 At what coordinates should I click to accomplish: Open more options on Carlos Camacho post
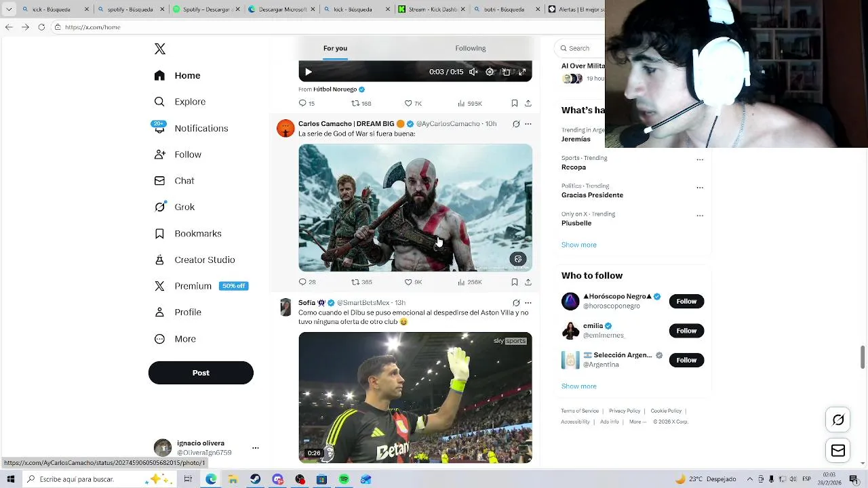tap(528, 124)
